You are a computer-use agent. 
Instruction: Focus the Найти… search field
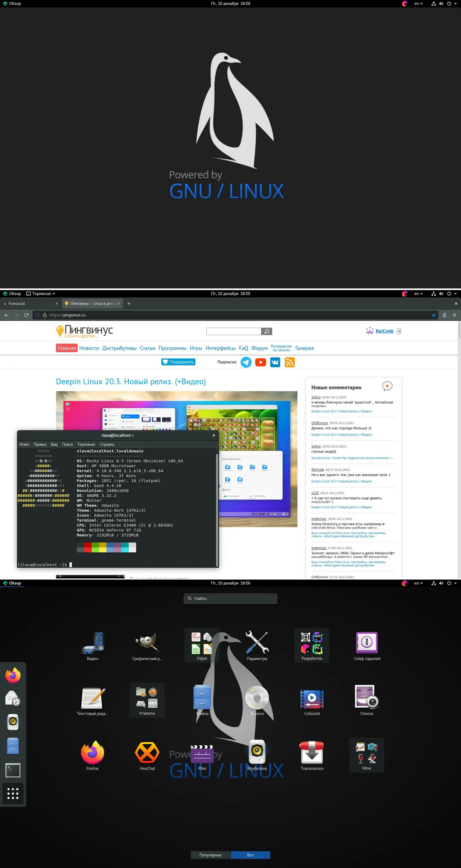(231, 598)
